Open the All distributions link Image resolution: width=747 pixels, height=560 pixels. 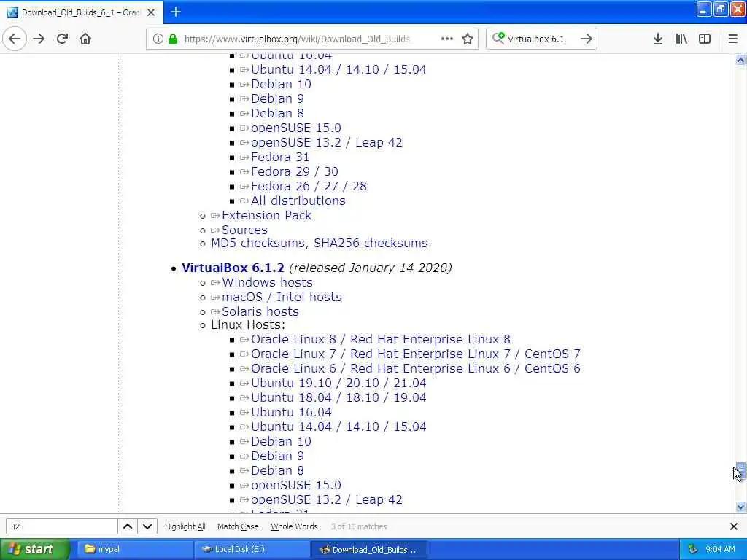coord(298,201)
